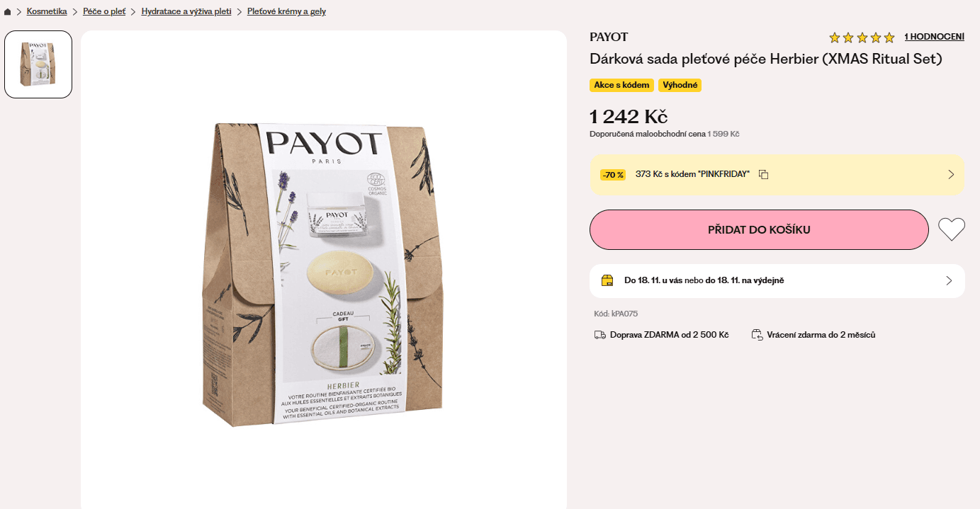This screenshot has width=980, height=509.
Task: Expand the PINKFRIDAY discount banner chevron
Action: pos(951,174)
